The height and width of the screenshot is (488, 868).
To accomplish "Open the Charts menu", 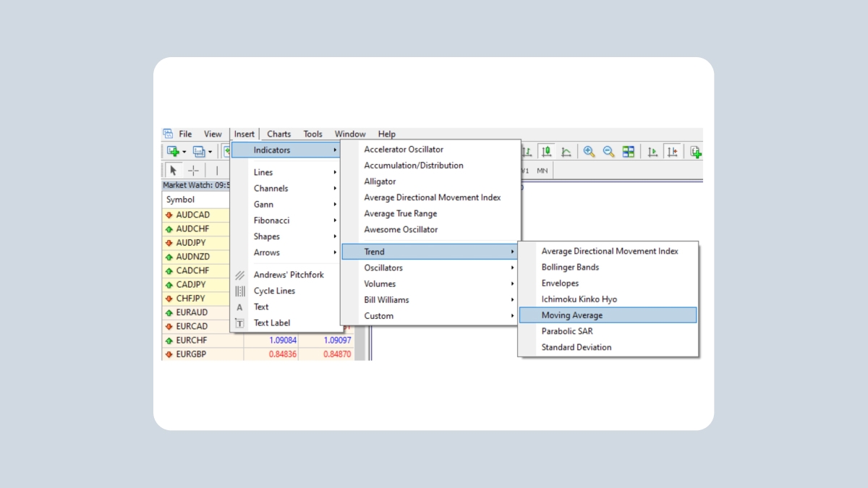I will (278, 134).
